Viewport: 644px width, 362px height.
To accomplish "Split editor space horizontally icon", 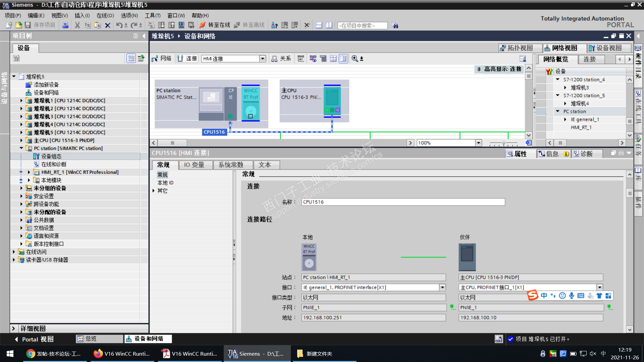I will 319,25.
